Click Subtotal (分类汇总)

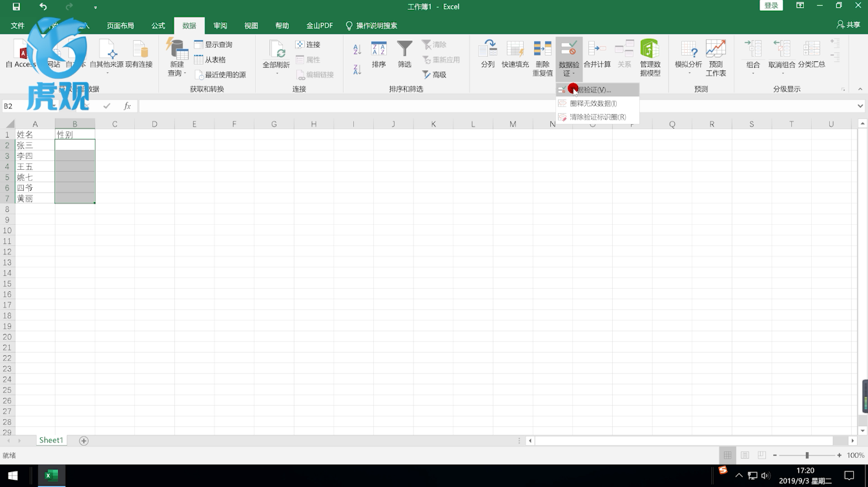pyautogui.click(x=811, y=55)
